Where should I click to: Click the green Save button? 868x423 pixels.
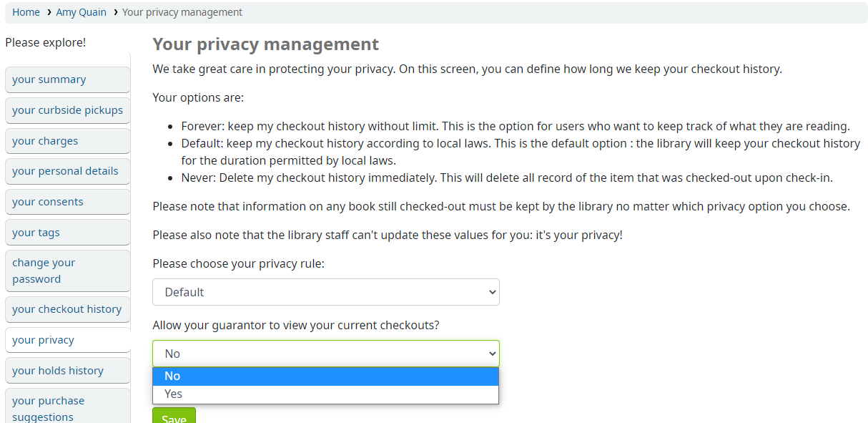[174, 417]
